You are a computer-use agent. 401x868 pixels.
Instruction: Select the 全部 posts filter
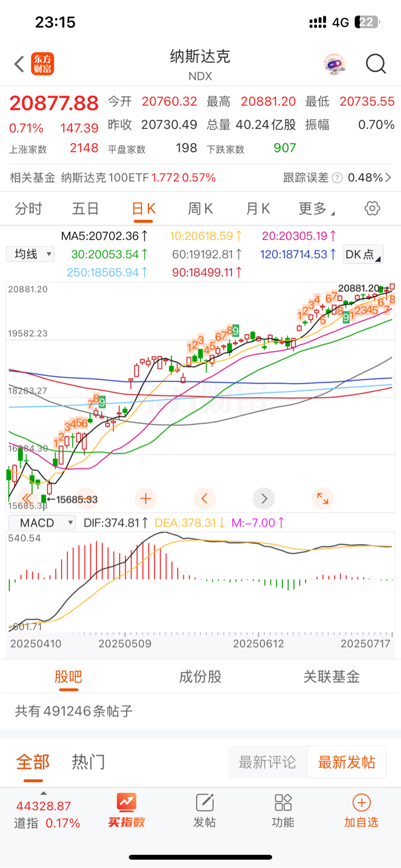pos(33,762)
